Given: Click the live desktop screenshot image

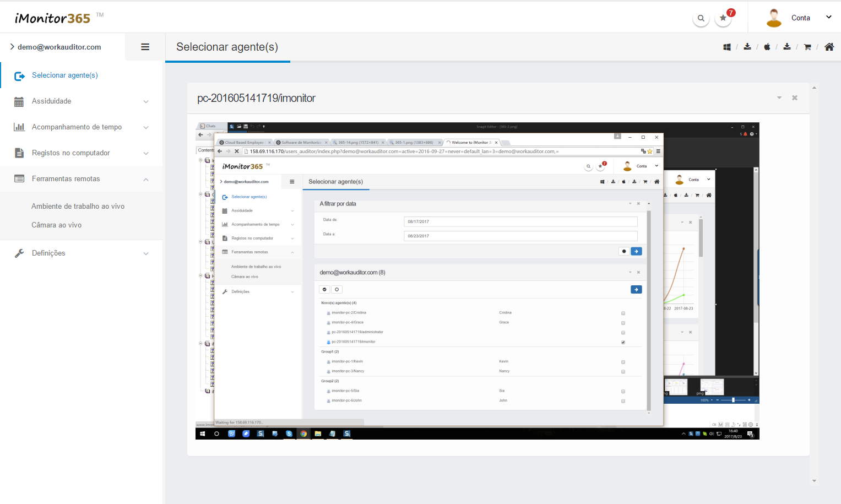Looking at the screenshot, I should click(x=478, y=281).
